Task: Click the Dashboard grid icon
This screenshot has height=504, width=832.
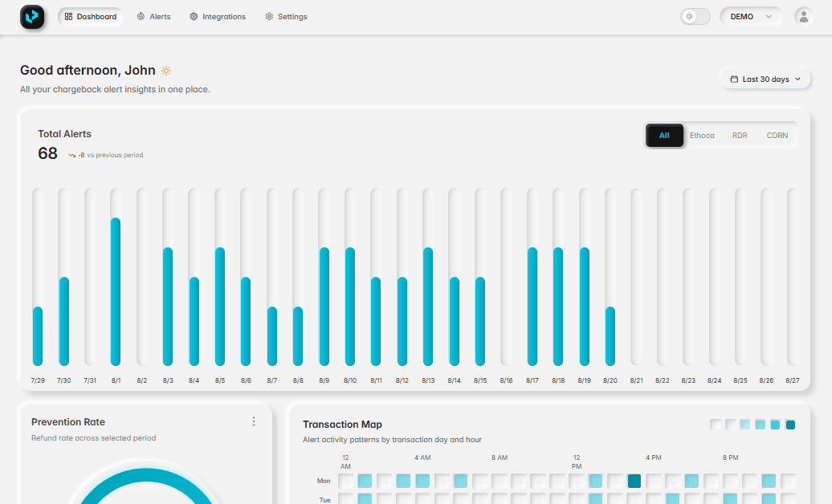Action: [69, 17]
